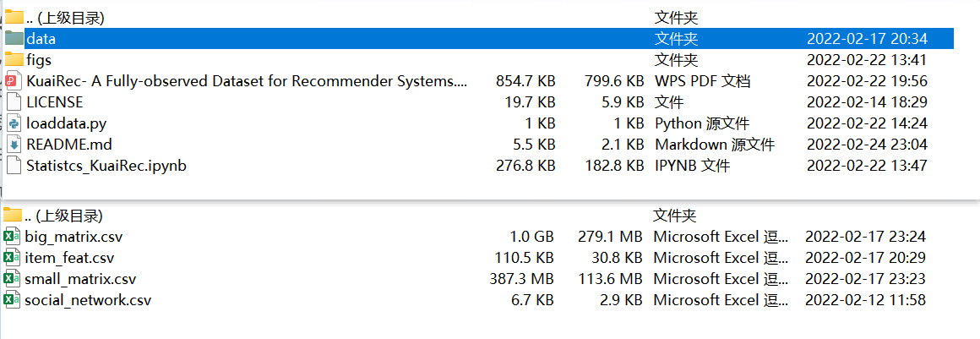Click the figs folder icon
Screen dimensions: 980x339
[x=14, y=59]
